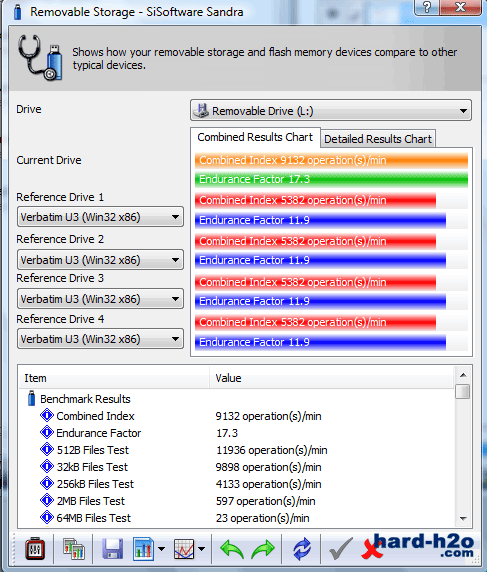Screen dimensions: 487x572
Task: Expand the line graph icon dropdown arrow
Action: (x=201, y=549)
